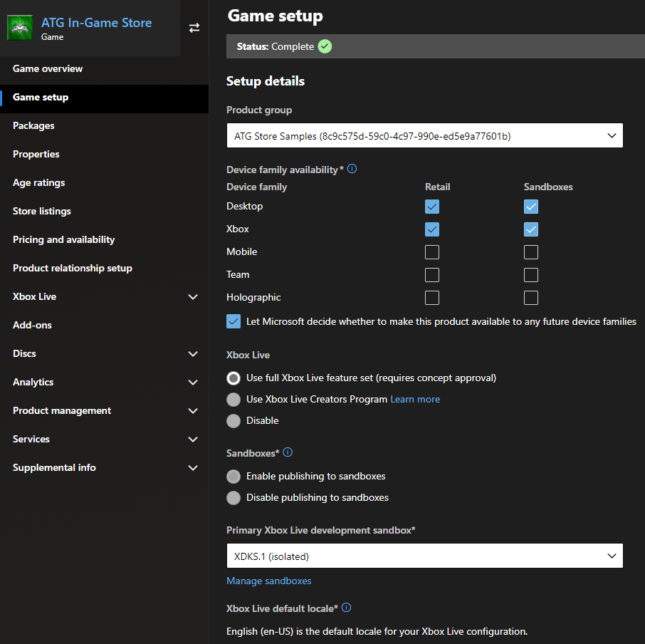Choose Disable publishing to sandboxes

233,498
